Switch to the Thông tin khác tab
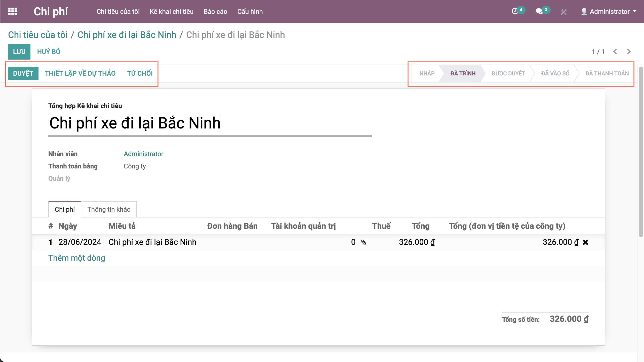The height and width of the screenshot is (362, 644). (x=109, y=209)
